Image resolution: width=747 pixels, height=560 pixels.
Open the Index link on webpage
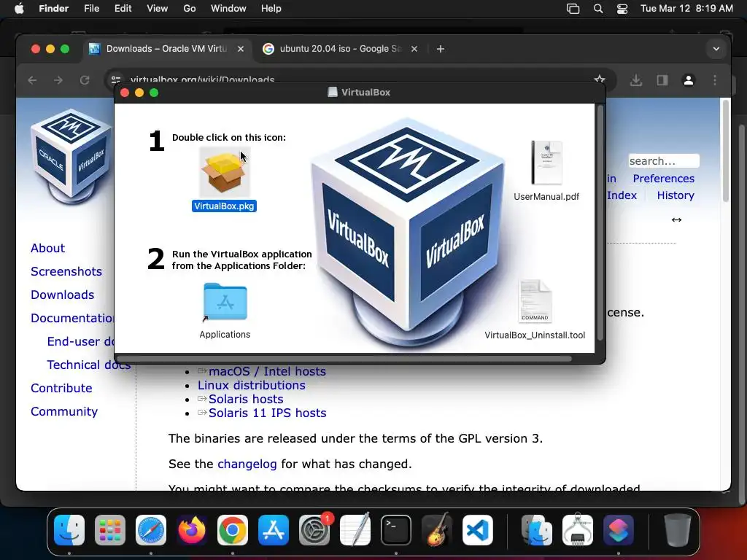click(622, 195)
